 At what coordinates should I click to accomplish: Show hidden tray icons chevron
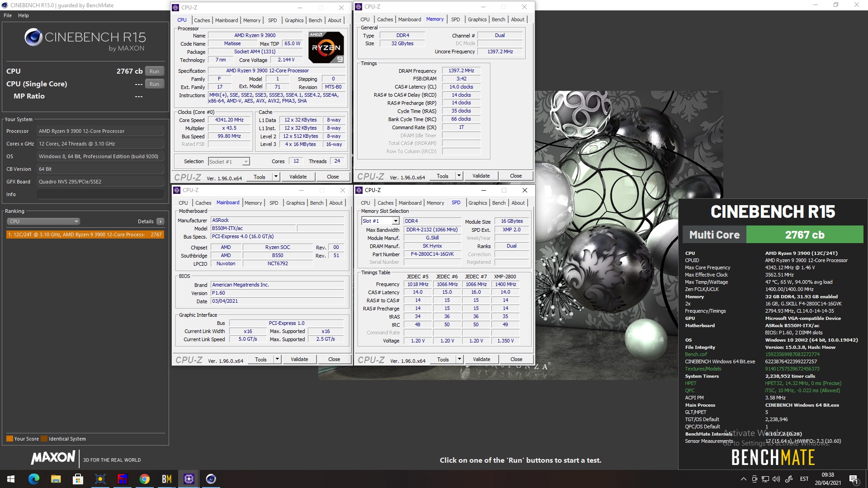coord(743,479)
